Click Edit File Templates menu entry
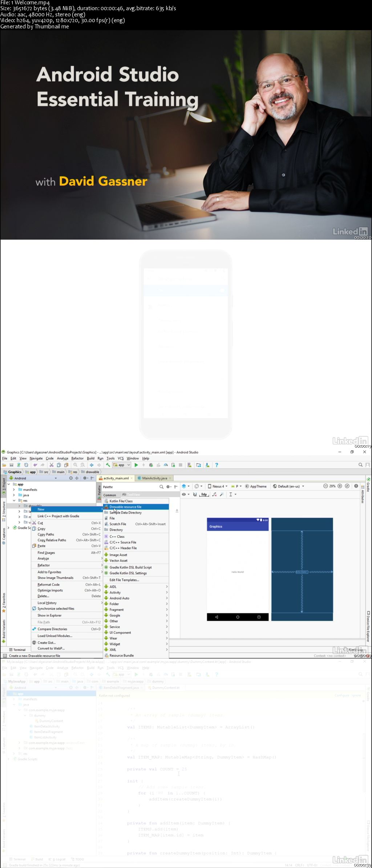The height and width of the screenshot is (868, 372). point(136,580)
